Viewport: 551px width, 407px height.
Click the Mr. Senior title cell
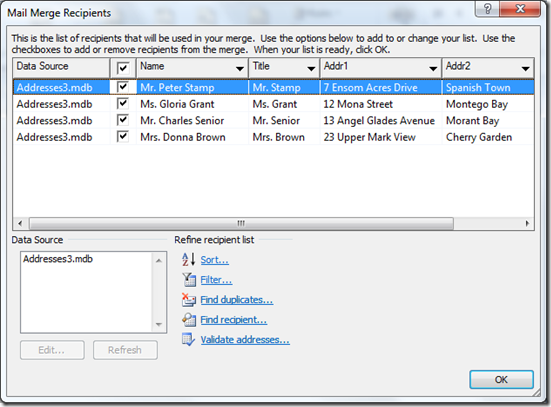284,121
